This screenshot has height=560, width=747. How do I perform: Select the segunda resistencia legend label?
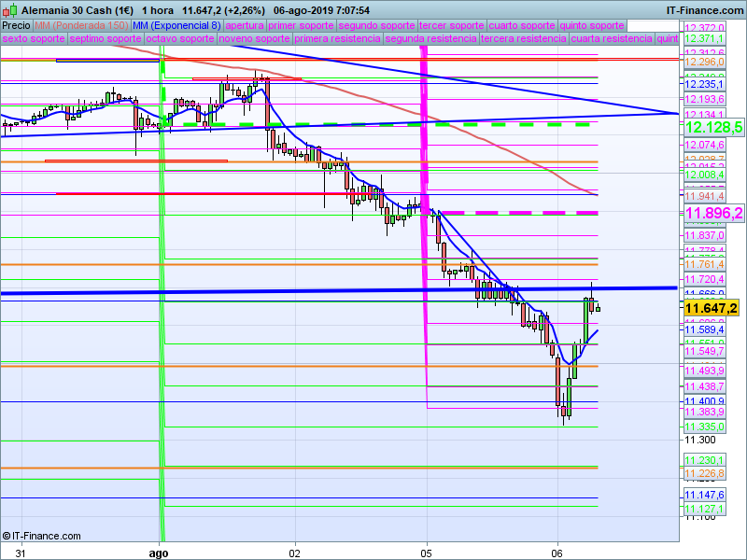point(430,38)
